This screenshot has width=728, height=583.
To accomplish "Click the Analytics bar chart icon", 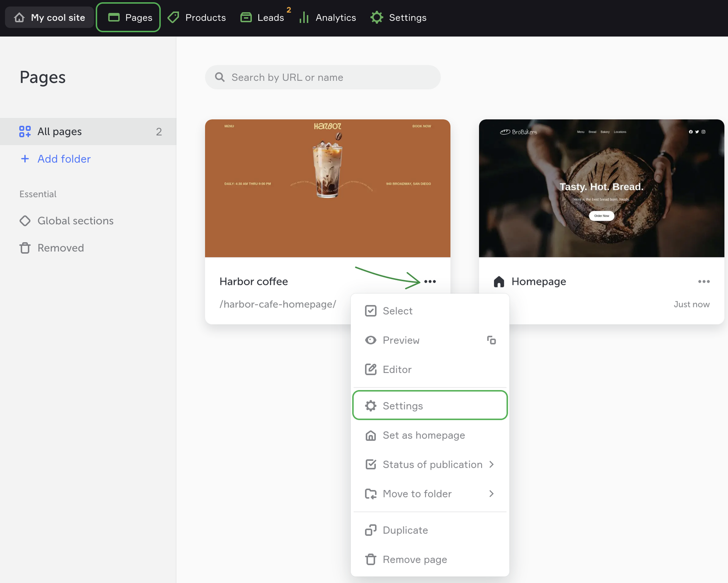I will tap(304, 17).
